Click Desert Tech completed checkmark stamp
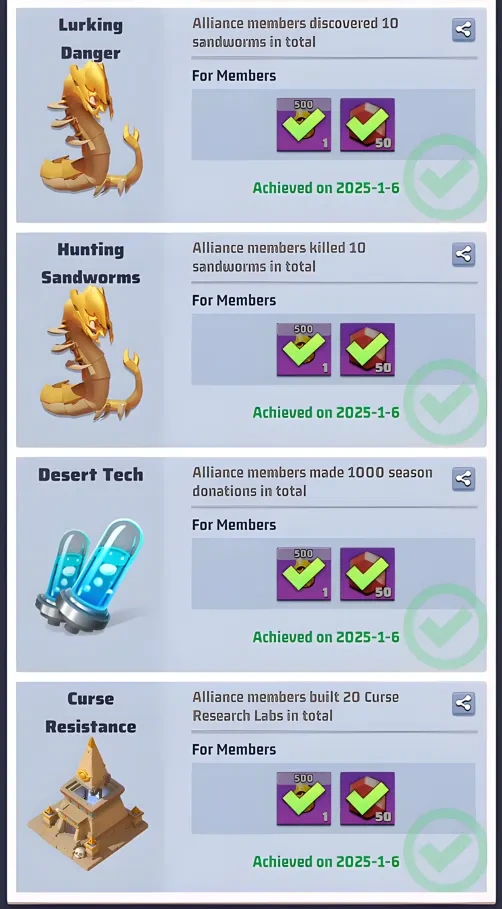Viewport: 502px width, 909px height. [x=445, y=627]
